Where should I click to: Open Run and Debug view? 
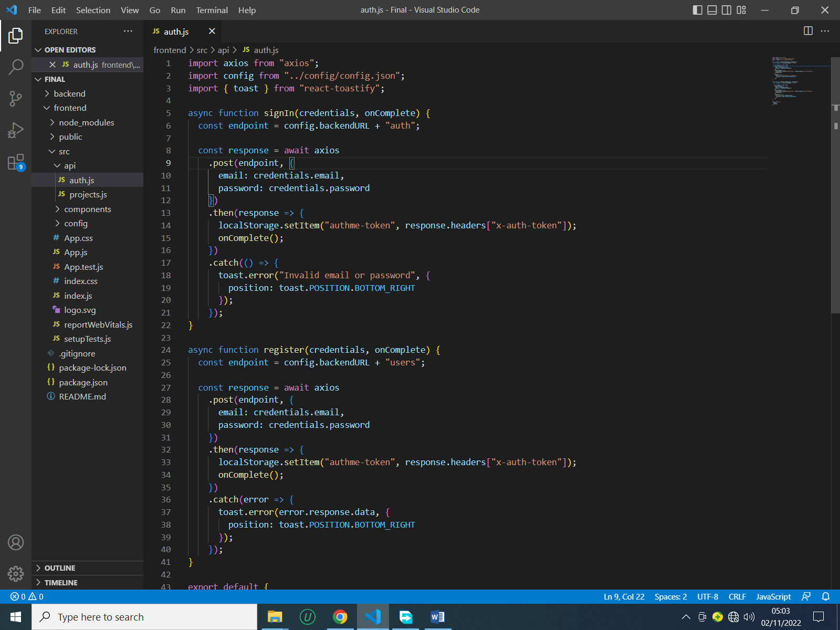16,130
